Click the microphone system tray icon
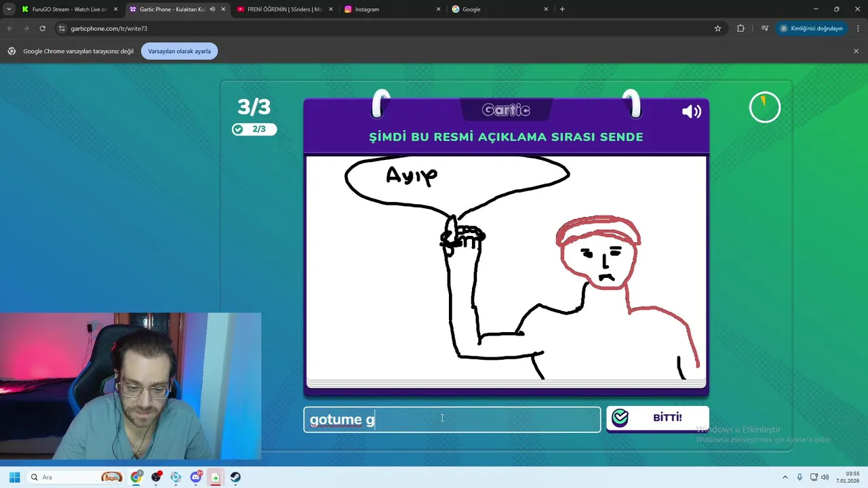This screenshot has height=488, width=868. 800,477
